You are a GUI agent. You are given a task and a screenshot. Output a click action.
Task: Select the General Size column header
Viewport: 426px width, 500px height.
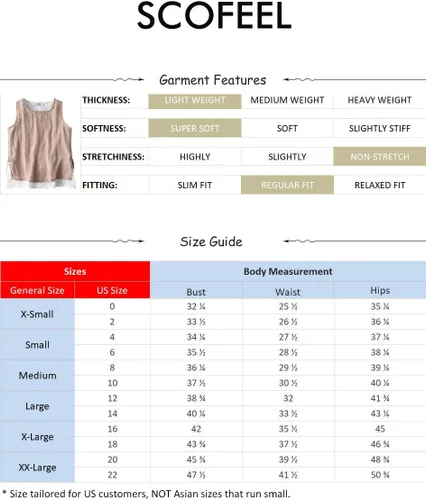coord(37,290)
